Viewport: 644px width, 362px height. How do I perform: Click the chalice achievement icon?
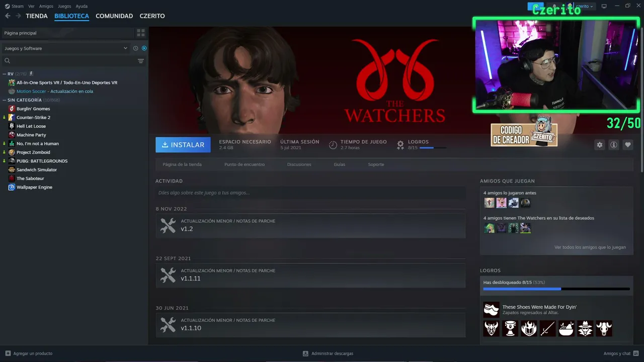click(510, 328)
